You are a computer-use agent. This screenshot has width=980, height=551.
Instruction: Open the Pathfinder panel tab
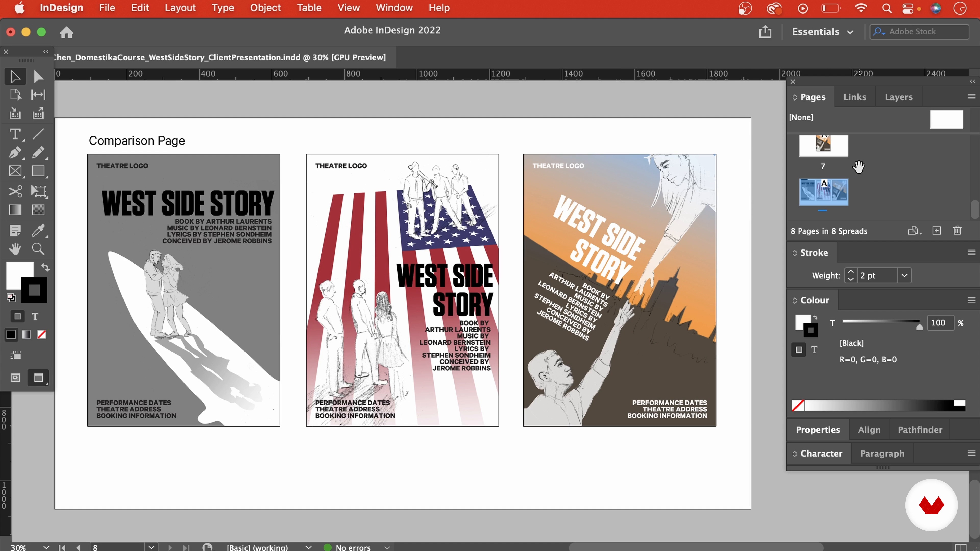tap(920, 430)
